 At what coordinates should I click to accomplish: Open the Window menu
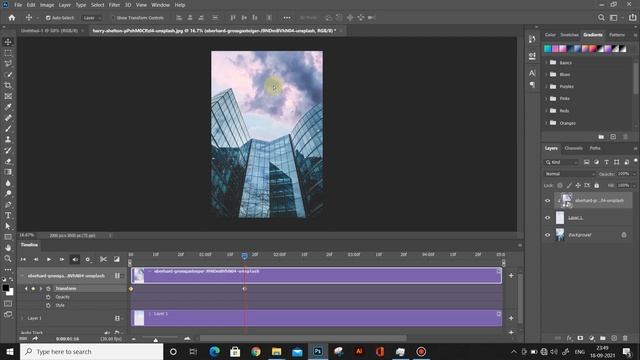[160, 5]
